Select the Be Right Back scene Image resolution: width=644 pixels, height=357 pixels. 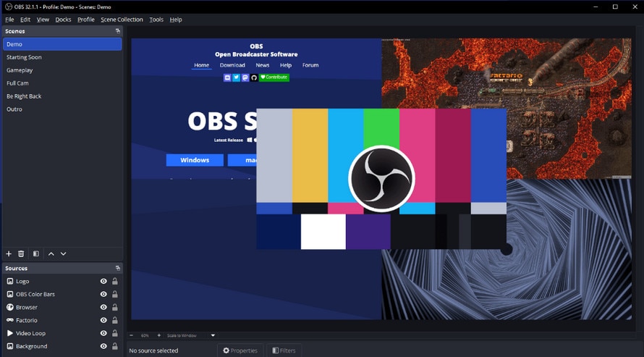[x=62, y=96]
